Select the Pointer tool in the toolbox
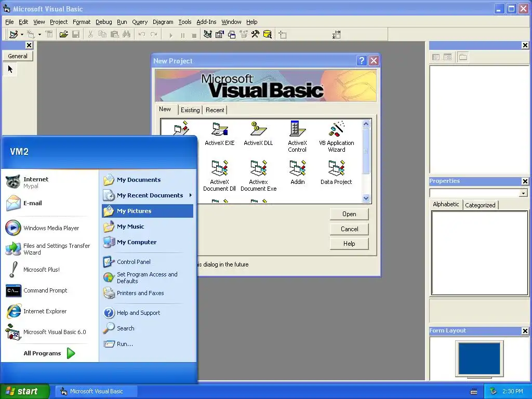Viewport: 532px width, 399px height. click(x=10, y=69)
